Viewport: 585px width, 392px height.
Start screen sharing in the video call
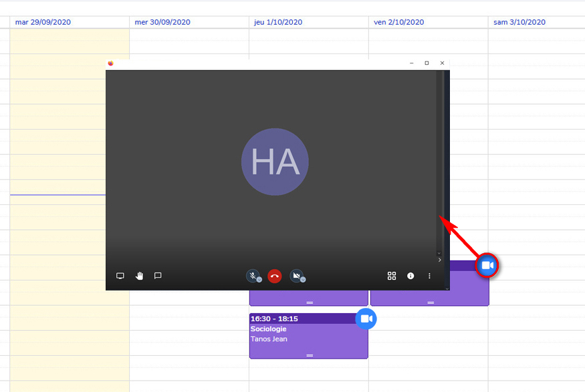click(120, 276)
